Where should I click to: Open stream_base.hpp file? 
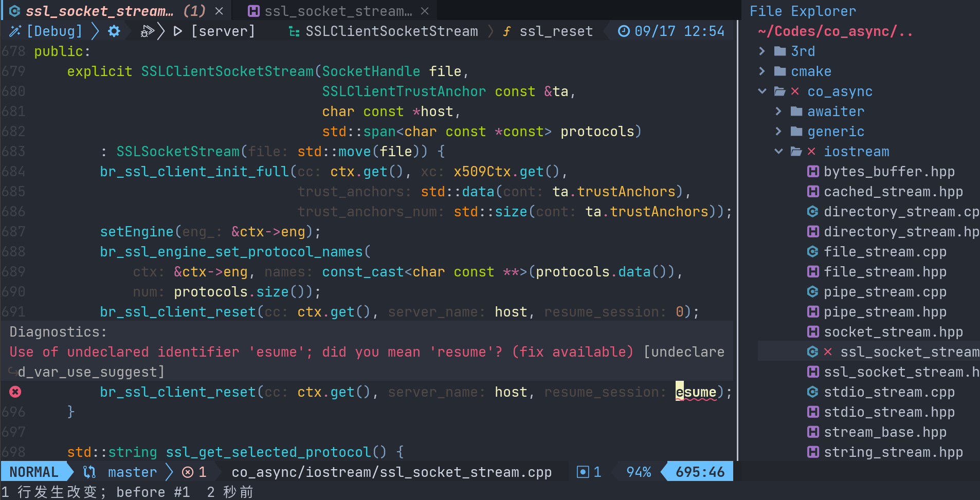(x=885, y=432)
